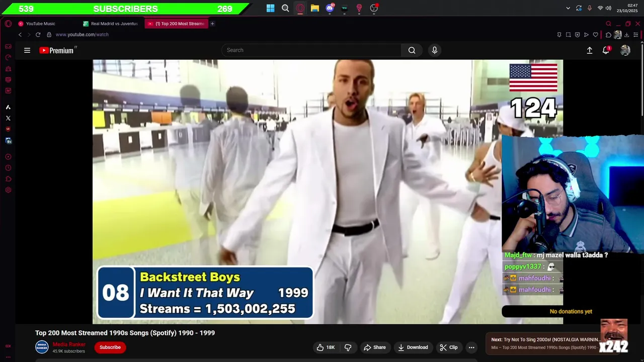644x362 pixels.
Task: Go back with the browser back arrow
Action: pyautogui.click(x=20, y=35)
